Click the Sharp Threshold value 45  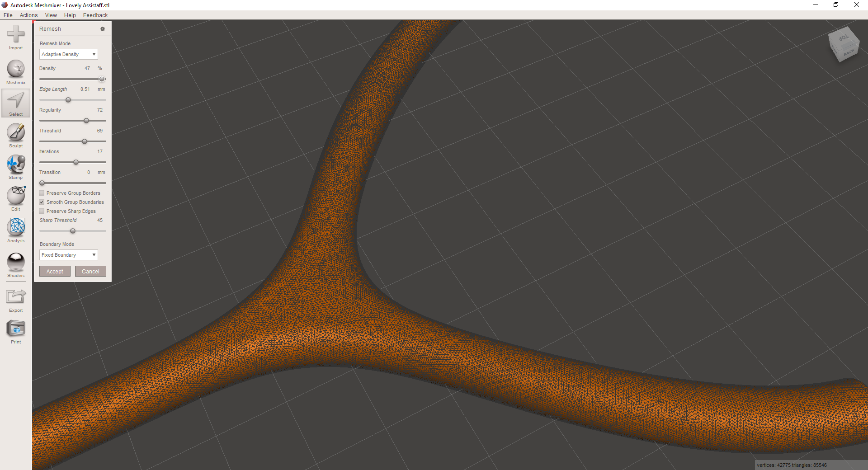[100, 220]
